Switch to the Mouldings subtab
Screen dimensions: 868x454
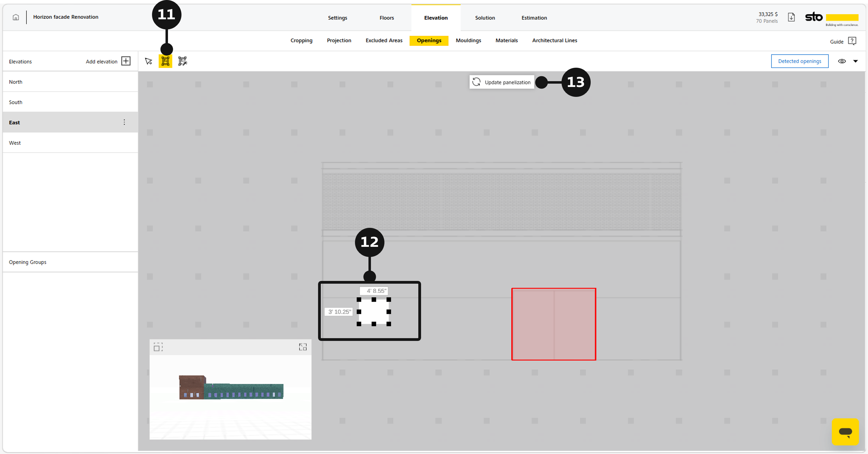[468, 40]
